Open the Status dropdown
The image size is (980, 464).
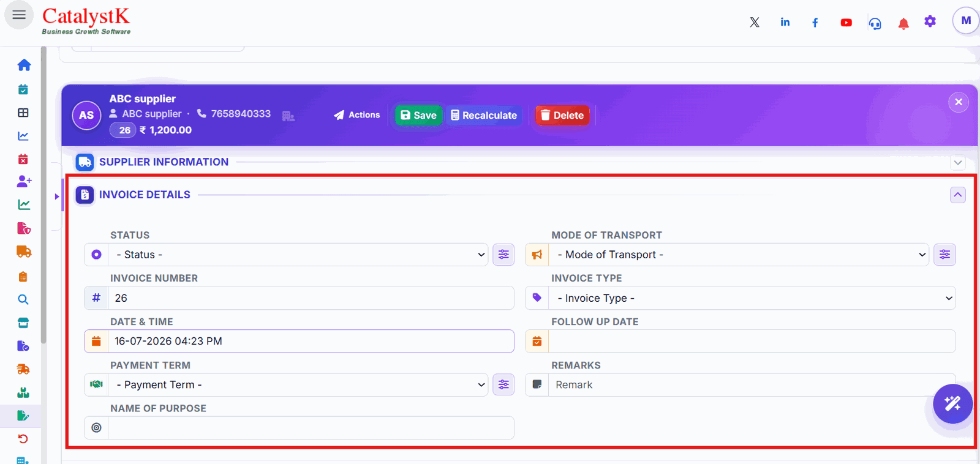[298, 255]
